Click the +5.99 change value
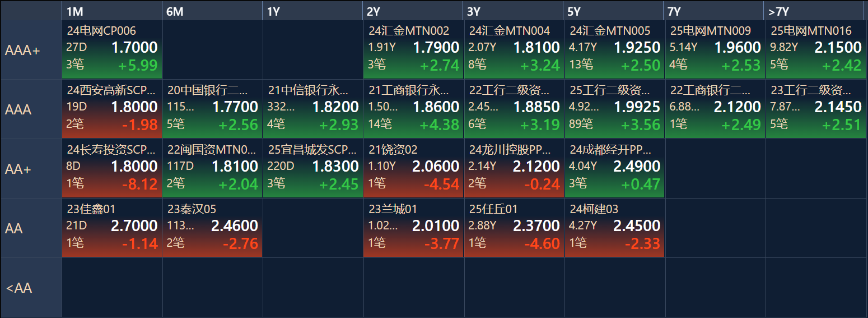The height and width of the screenshot is (318, 868). click(x=138, y=66)
